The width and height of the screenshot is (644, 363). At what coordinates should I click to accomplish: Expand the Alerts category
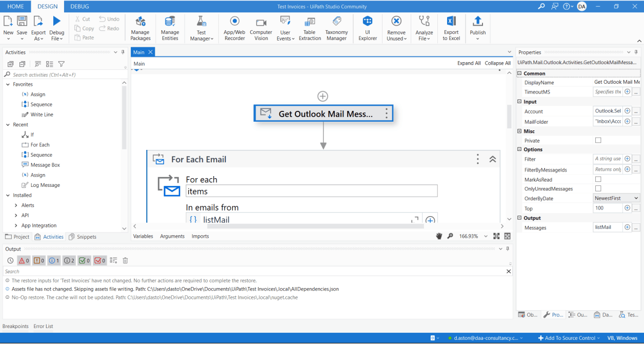point(16,205)
